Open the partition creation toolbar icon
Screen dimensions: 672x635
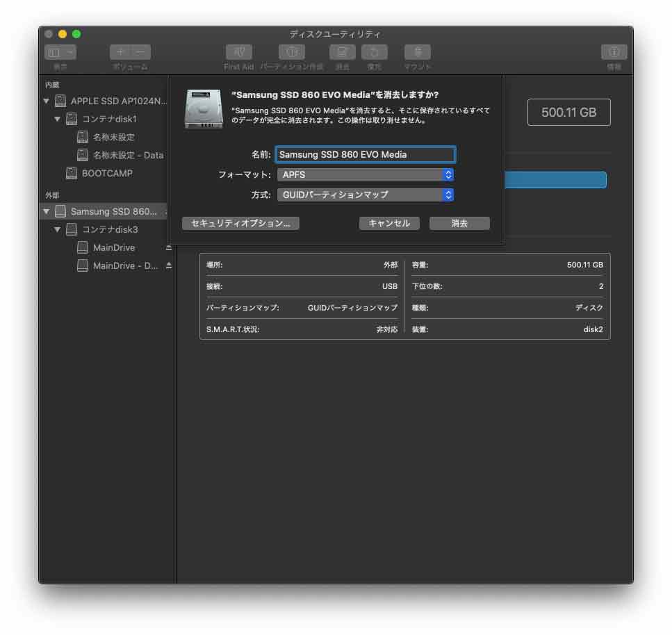click(292, 52)
